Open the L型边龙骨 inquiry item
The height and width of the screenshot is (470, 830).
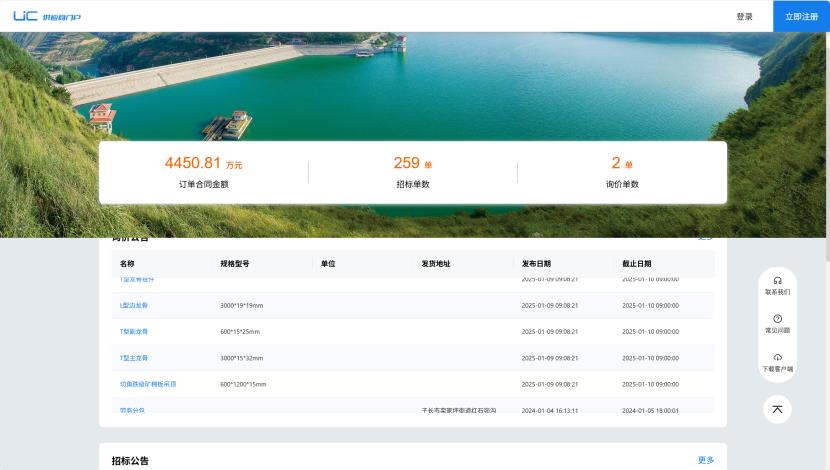[x=134, y=305]
